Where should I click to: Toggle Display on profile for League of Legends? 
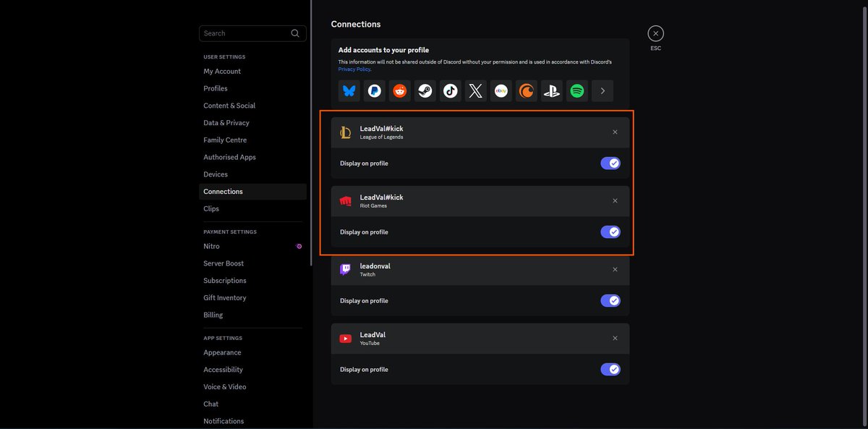coord(610,163)
